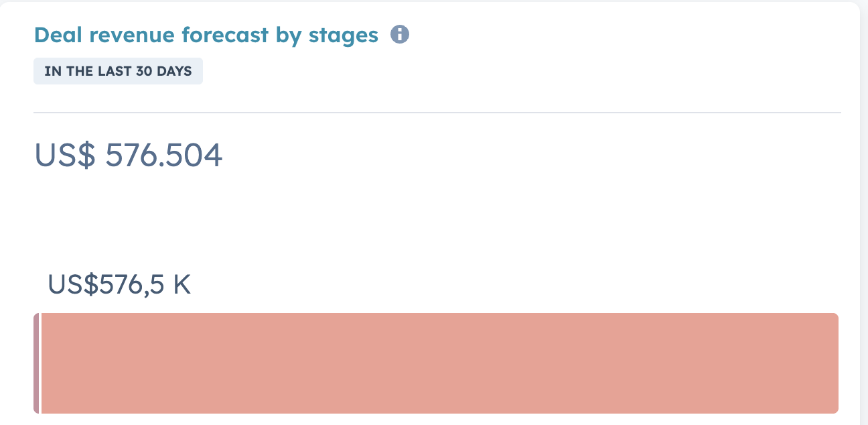
Task: Open the Deal revenue forecast by stages report
Action: 206,35
